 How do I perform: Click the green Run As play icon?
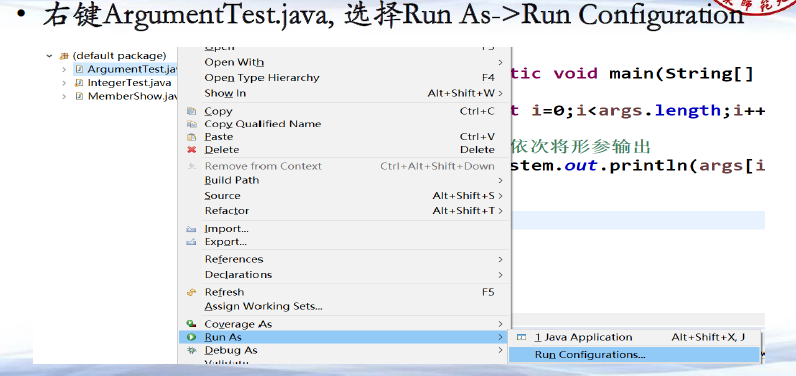click(x=191, y=337)
